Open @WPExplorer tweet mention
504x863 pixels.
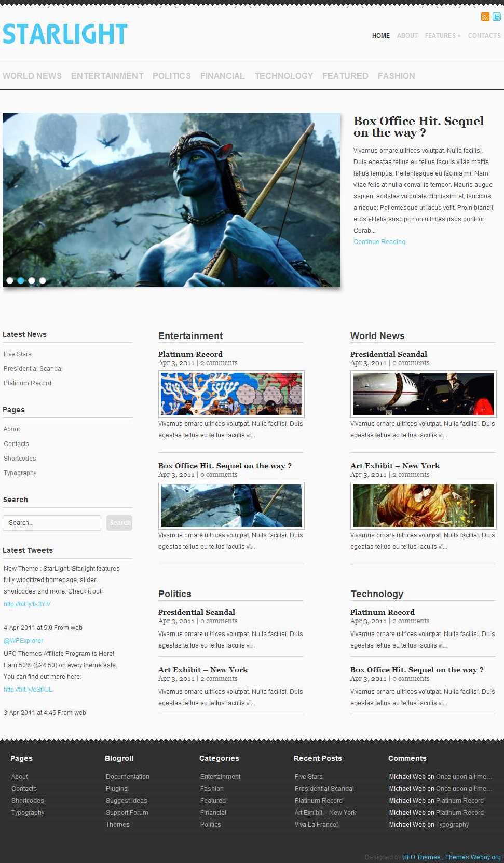tap(23, 641)
